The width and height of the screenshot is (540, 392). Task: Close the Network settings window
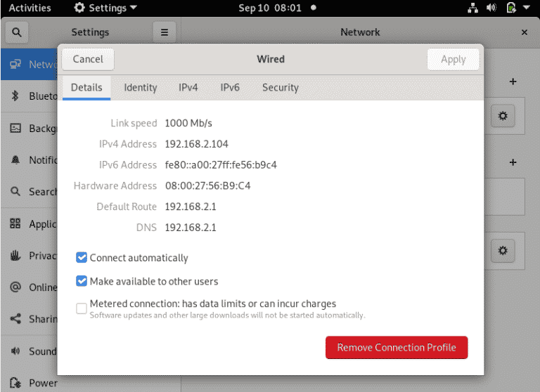click(524, 32)
